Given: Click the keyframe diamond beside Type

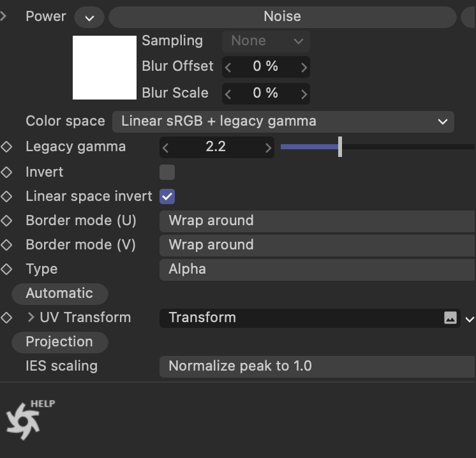Looking at the screenshot, I should pyautogui.click(x=6, y=269).
